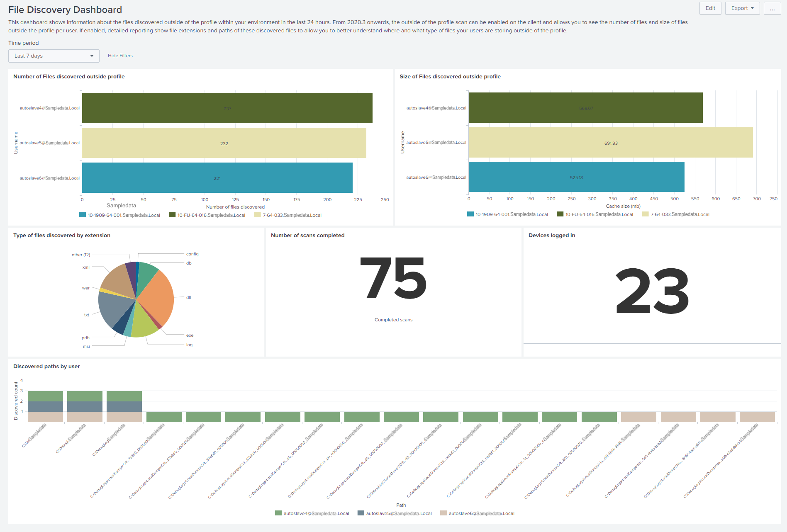
Task: Click the 'dll' pie label
Action: (189, 298)
